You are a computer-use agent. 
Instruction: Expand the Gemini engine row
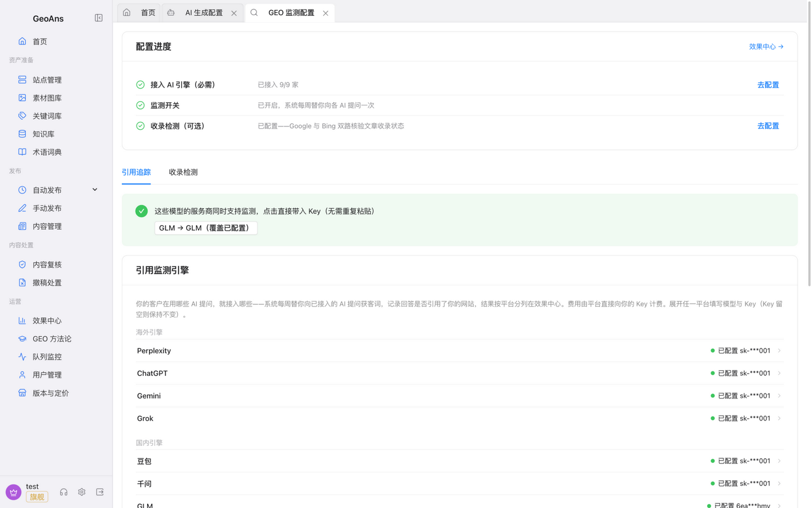[x=460, y=396]
